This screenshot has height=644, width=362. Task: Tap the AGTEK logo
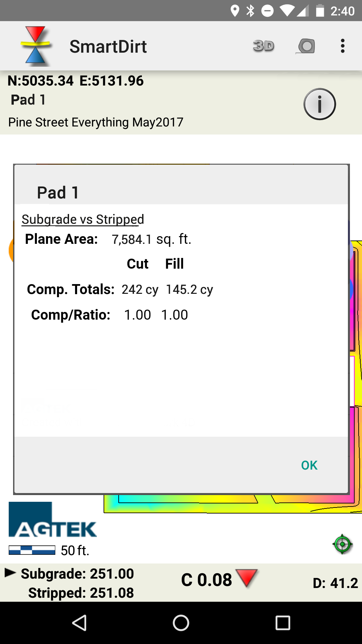[52, 520]
